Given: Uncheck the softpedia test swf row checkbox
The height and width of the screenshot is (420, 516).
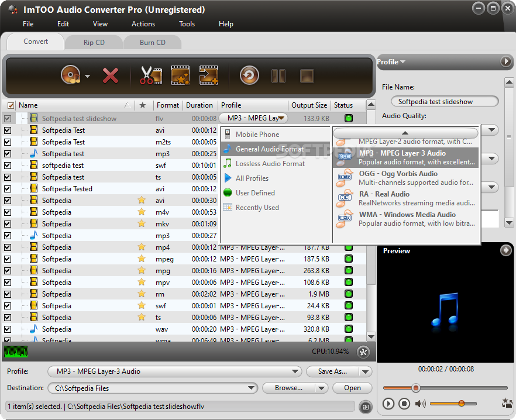Looking at the screenshot, I should 8,166.
